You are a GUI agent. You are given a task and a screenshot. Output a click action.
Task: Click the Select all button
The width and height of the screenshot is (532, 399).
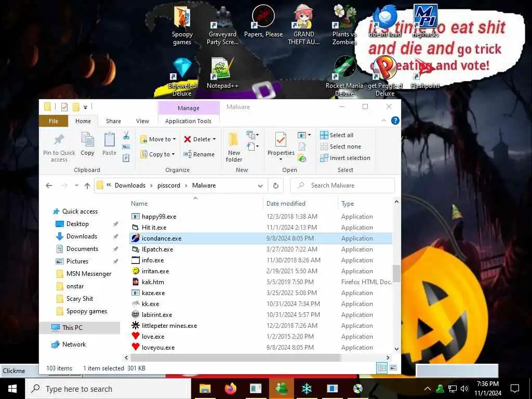337,135
